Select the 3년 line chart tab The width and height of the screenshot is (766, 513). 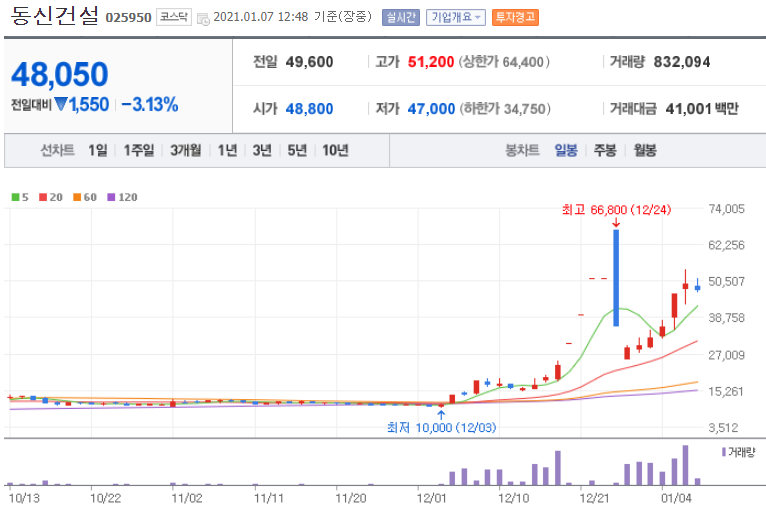[x=262, y=150]
